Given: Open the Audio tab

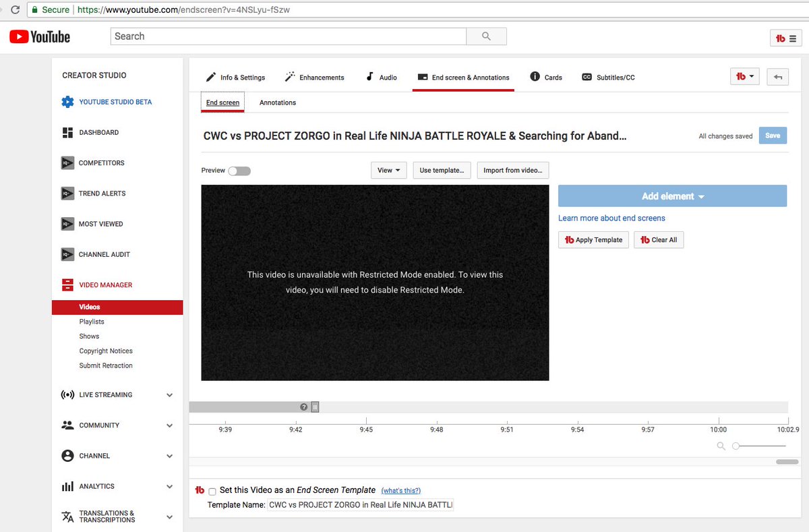Looking at the screenshot, I should click(x=381, y=78).
